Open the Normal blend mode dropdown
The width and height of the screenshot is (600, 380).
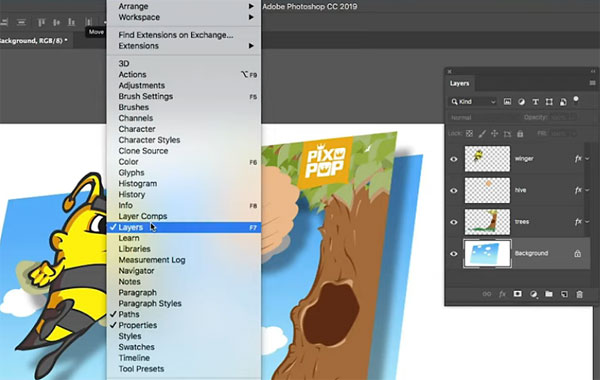pyautogui.click(x=483, y=117)
